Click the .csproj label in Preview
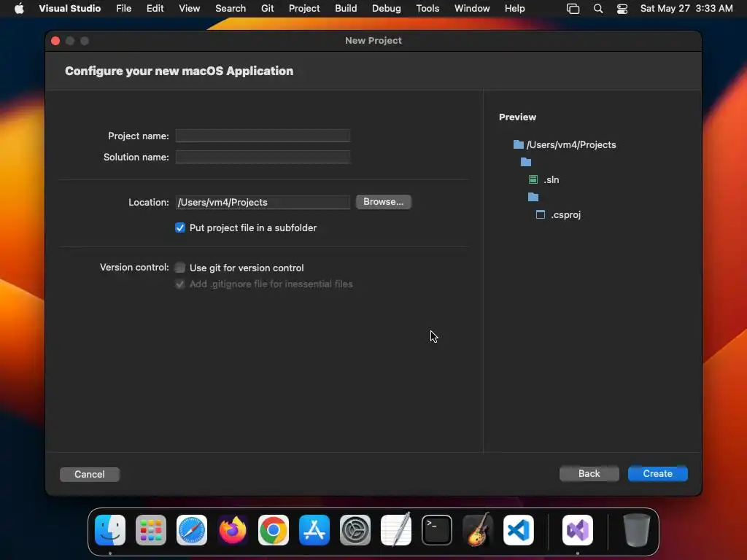This screenshot has width=747, height=560. point(566,215)
